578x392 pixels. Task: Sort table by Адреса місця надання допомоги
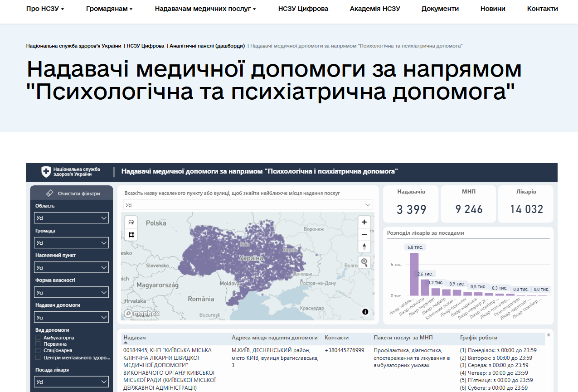[275, 338]
